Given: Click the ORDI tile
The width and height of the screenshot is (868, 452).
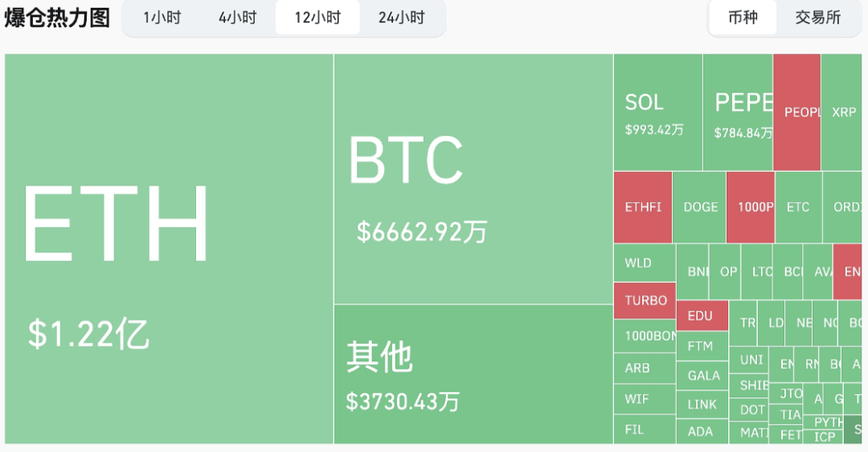Looking at the screenshot, I should coord(842,207).
